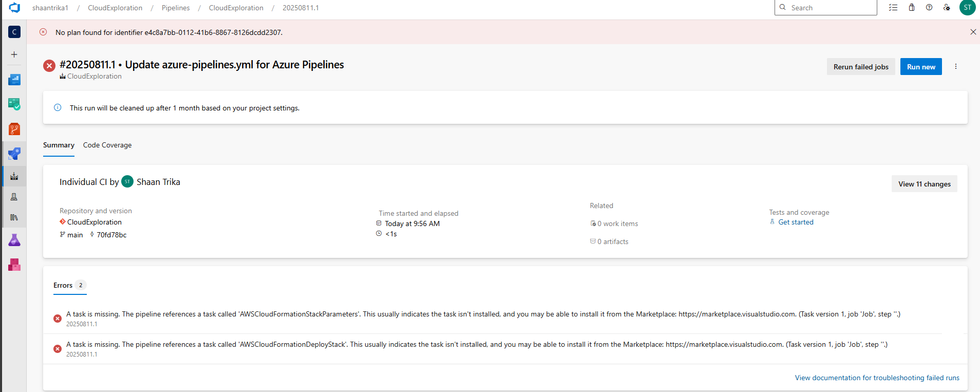Open the Environments sub-item icon in the sidebar
980x392 pixels.
(x=14, y=197)
